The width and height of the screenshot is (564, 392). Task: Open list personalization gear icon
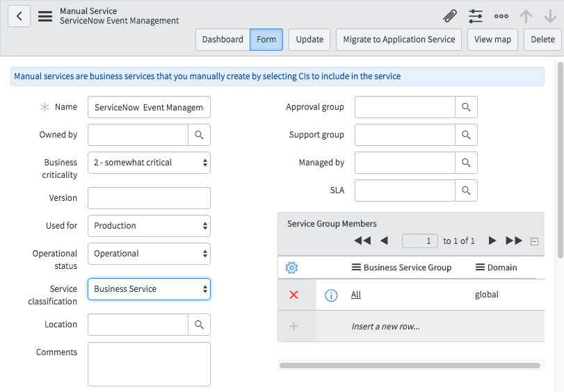click(x=291, y=268)
